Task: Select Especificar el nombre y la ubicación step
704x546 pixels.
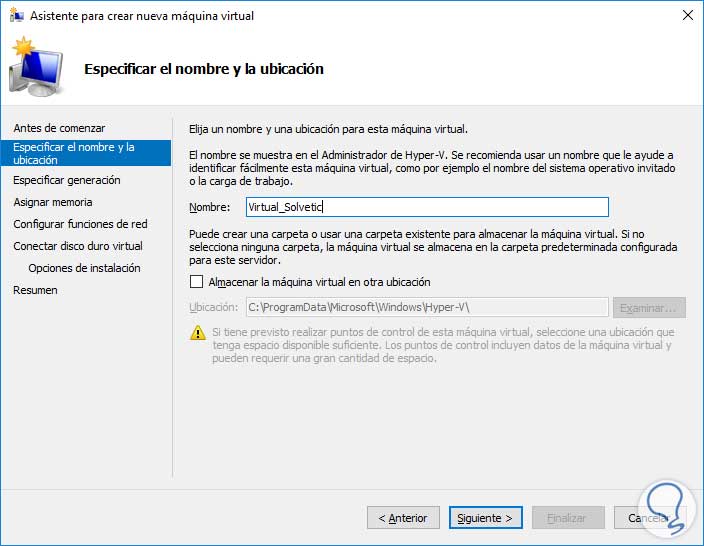Action: click(86, 153)
